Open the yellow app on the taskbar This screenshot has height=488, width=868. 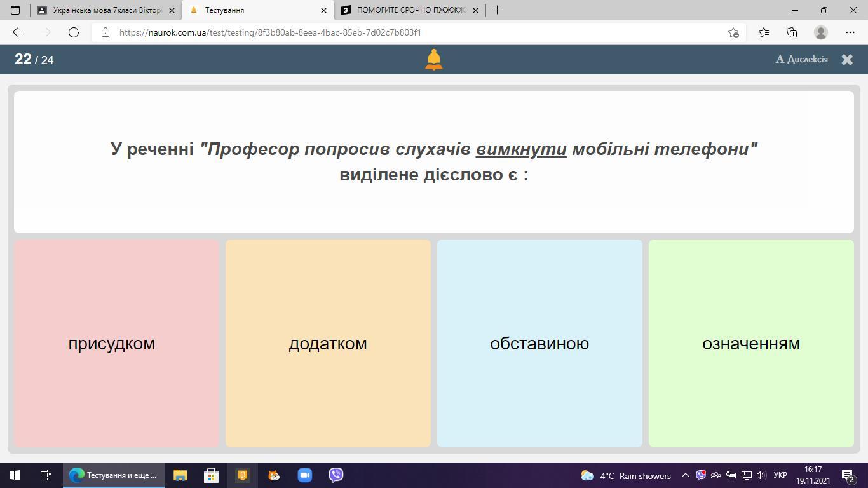243,475
